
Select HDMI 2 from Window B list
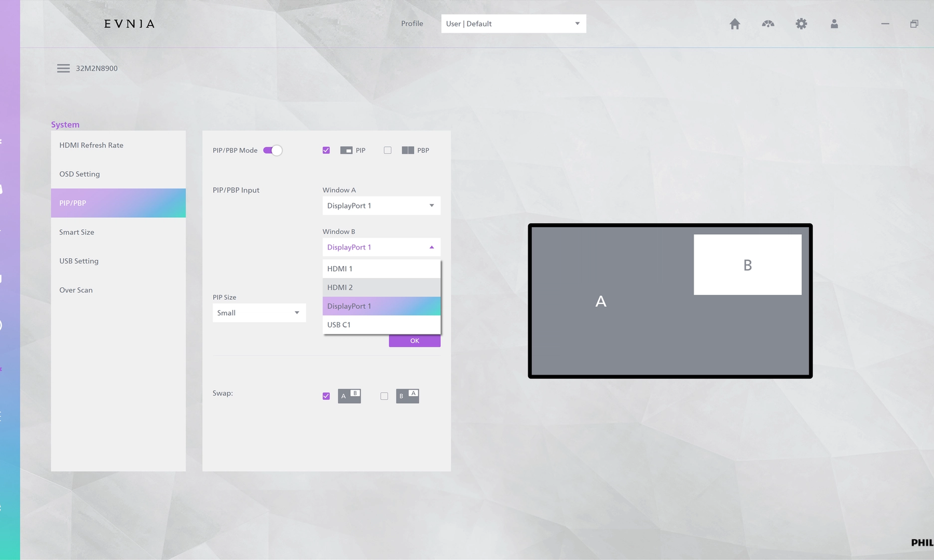pos(381,287)
